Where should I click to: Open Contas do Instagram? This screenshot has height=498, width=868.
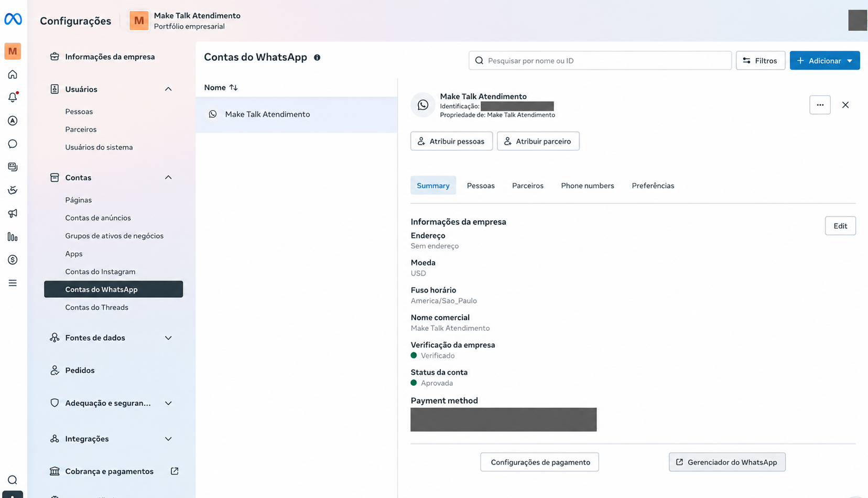click(x=100, y=272)
